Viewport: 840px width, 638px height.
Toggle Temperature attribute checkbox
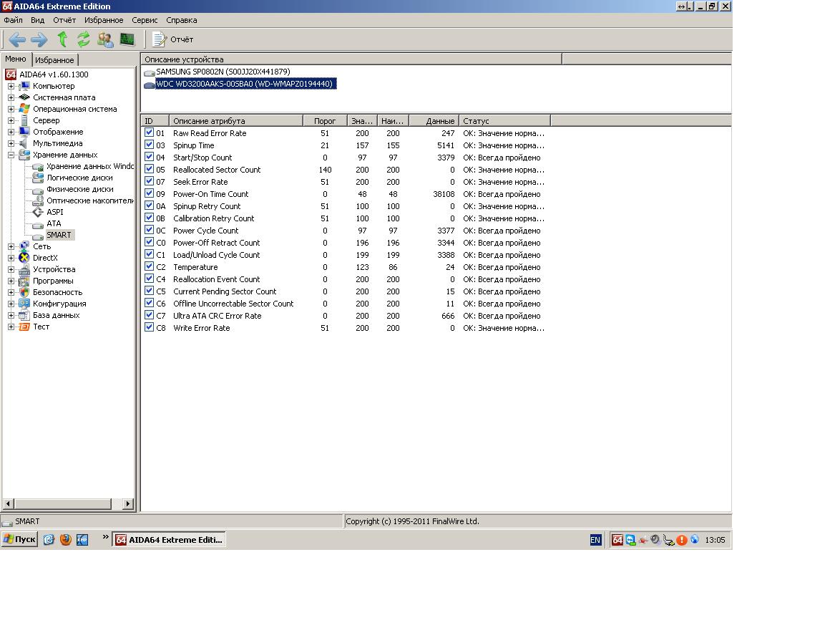click(x=150, y=266)
